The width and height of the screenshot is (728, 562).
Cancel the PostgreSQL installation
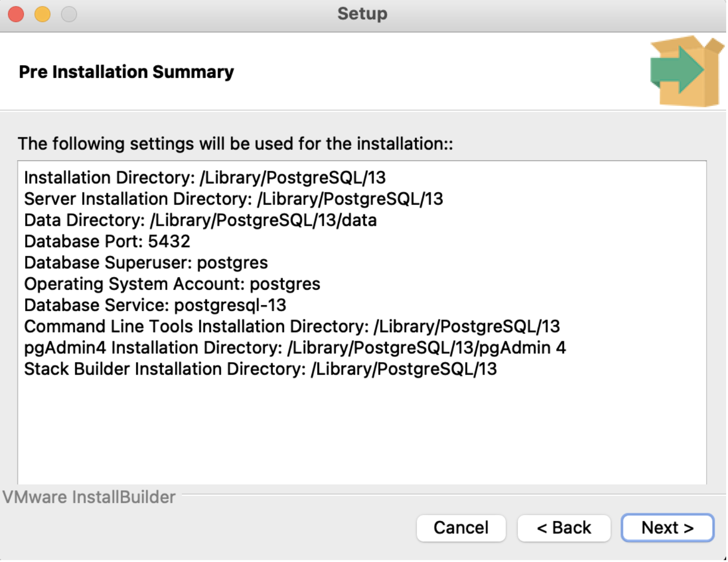pyautogui.click(x=461, y=527)
